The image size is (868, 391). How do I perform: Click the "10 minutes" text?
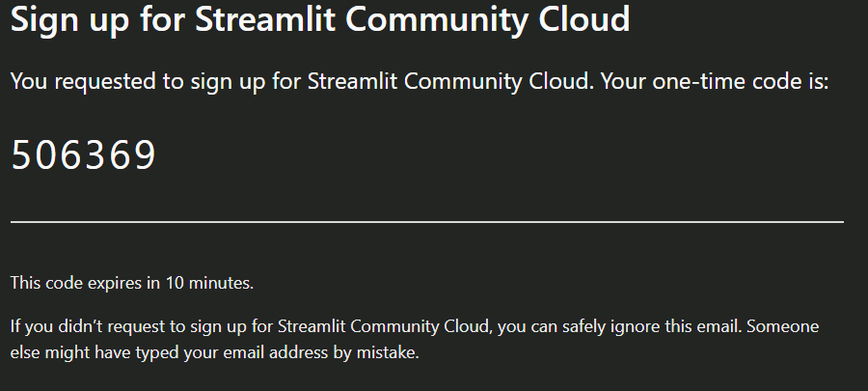[207, 283]
